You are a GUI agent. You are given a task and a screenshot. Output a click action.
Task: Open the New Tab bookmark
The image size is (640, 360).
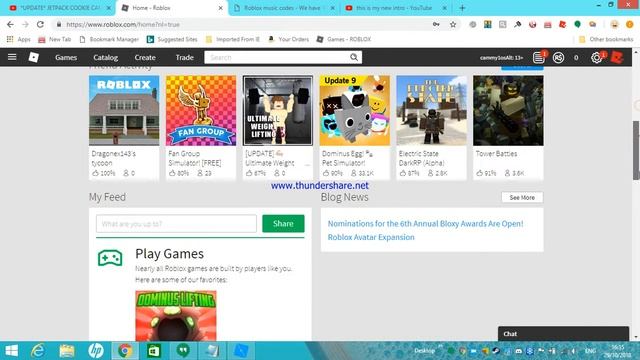click(55, 39)
